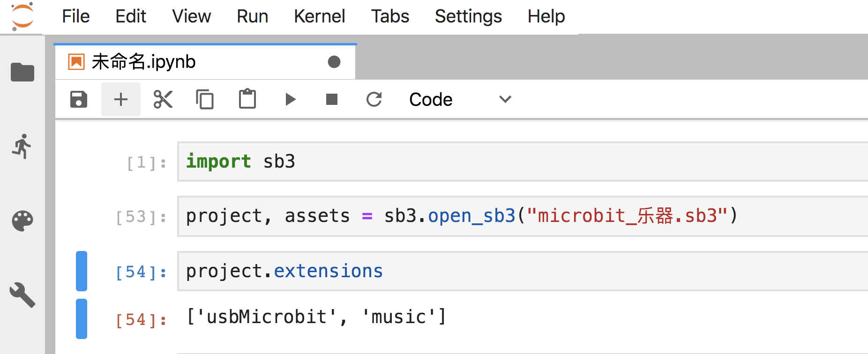868x354 pixels.
Task: Insert a new cell below with the plus icon
Action: coord(121,99)
